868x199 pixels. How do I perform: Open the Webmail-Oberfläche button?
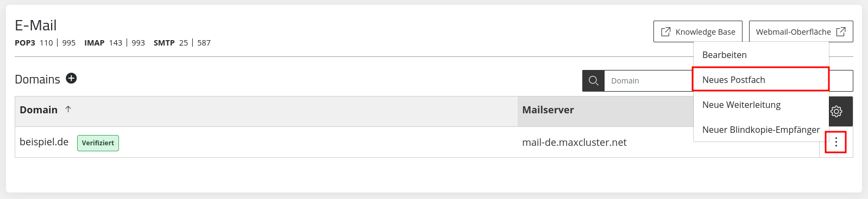click(x=801, y=31)
